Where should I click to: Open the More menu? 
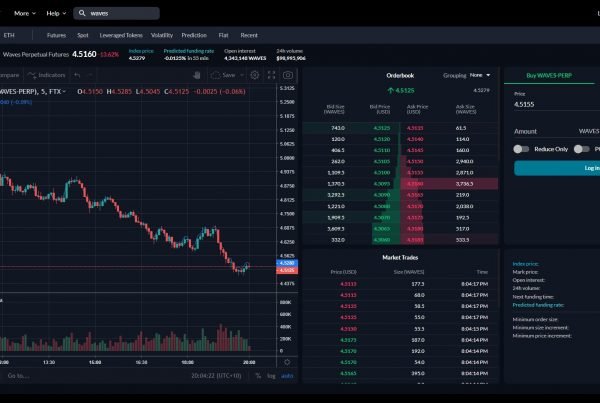tap(25, 13)
